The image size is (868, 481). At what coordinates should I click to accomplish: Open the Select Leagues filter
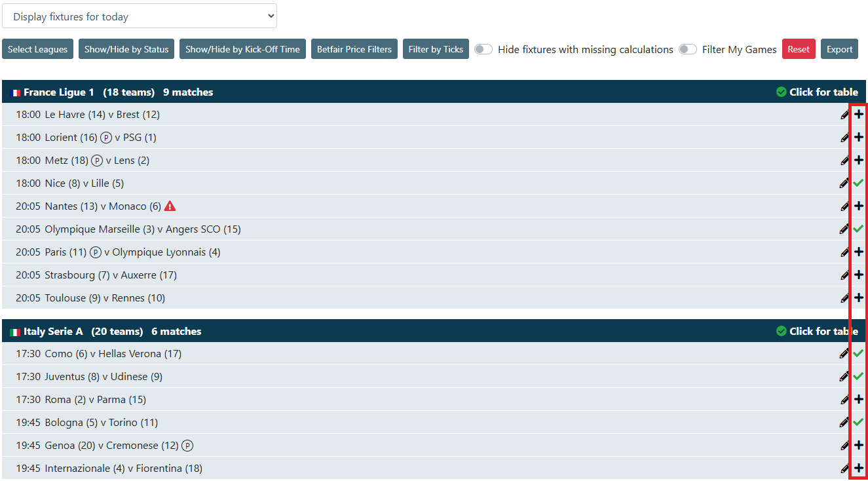(x=37, y=49)
